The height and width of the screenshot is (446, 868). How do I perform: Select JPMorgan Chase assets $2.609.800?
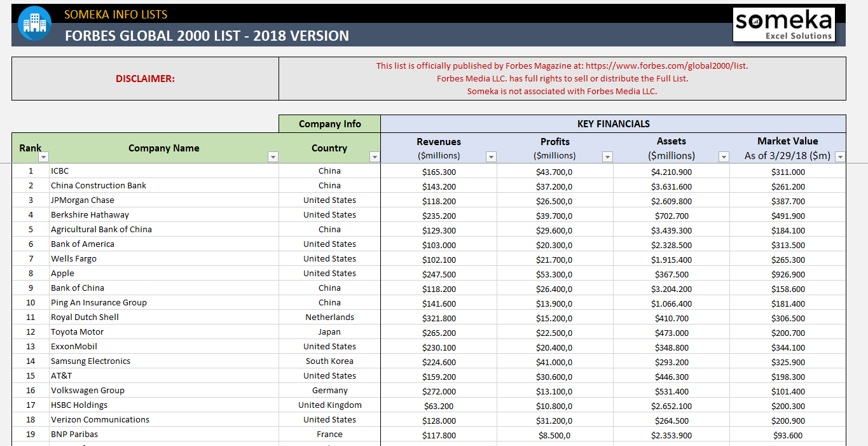[x=672, y=201]
